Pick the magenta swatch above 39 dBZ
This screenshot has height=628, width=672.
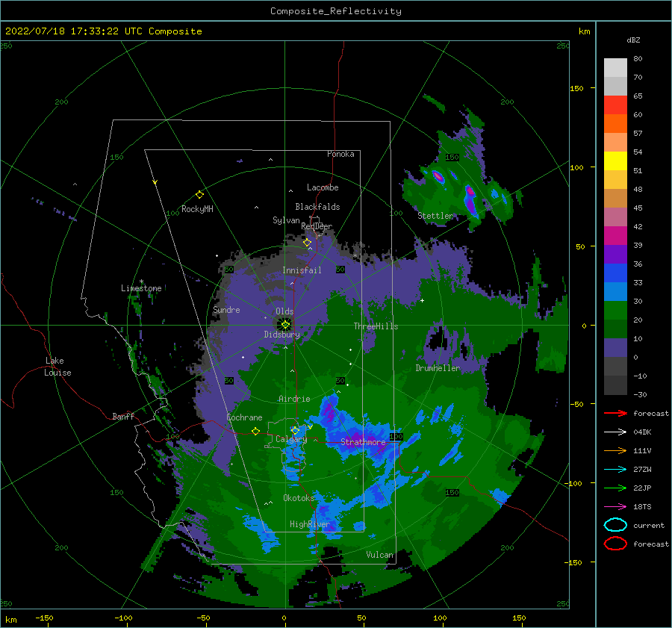tap(615, 236)
